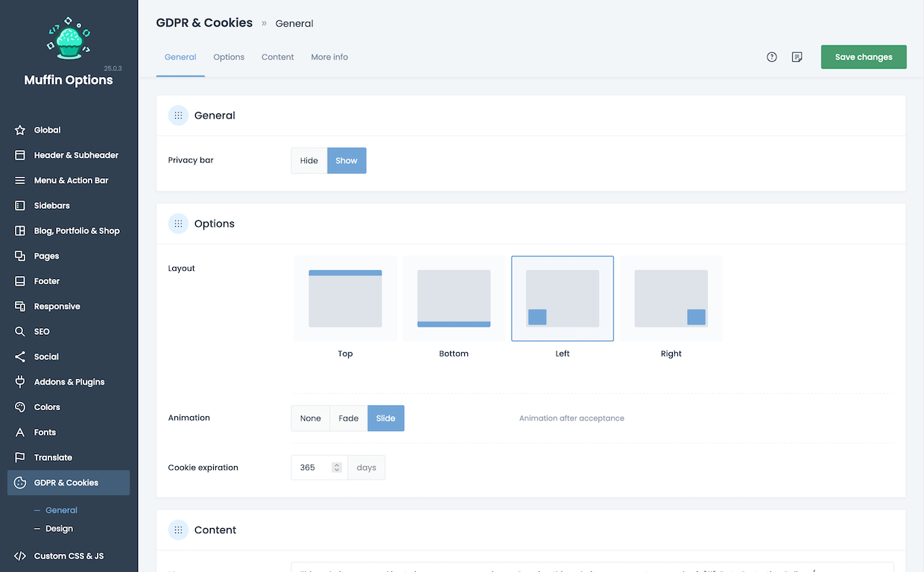This screenshot has height=572, width=924.
Task: Open Global settings star icon
Action: 20,131
